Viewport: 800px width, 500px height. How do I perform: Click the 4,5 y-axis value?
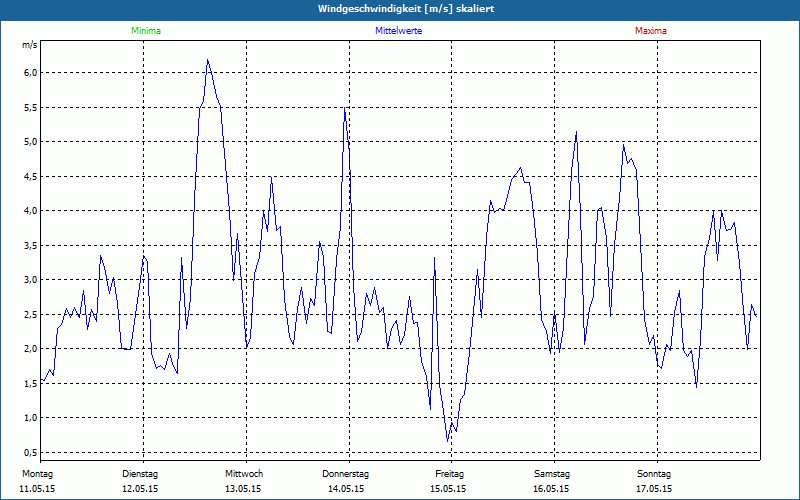(x=31, y=176)
